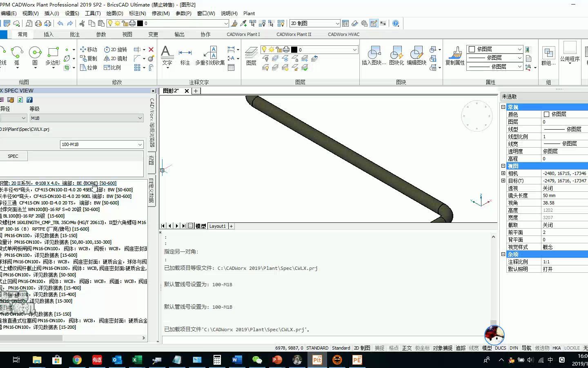Toggle Ortho mode (正交) in status bar
The height and width of the screenshot is (368, 588).
[406, 348]
